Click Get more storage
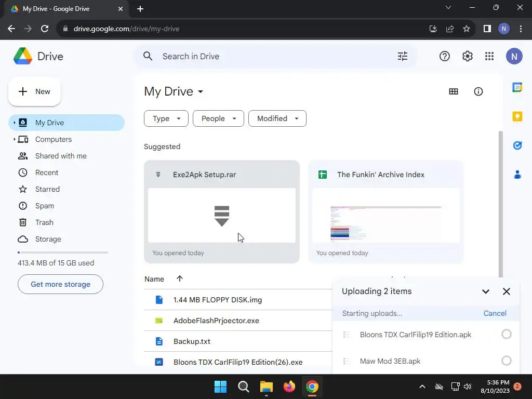532x399 pixels. point(60,284)
